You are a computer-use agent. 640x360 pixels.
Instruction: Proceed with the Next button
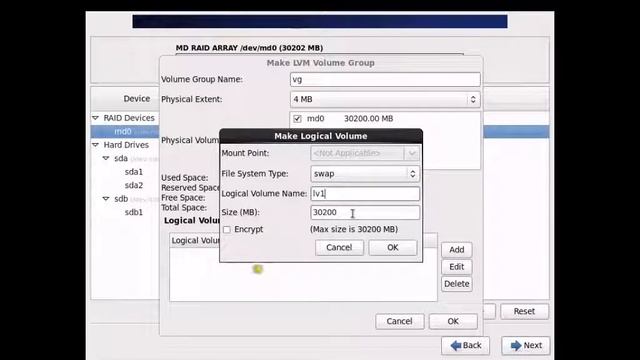point(526,346)
